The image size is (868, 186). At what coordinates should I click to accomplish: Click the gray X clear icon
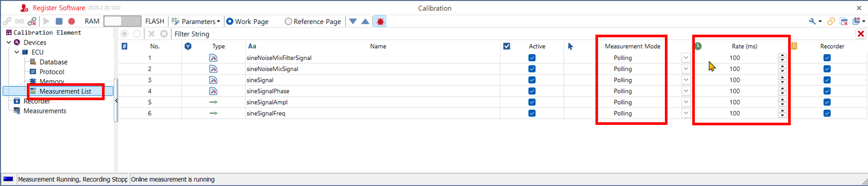(x=151, y=34)
